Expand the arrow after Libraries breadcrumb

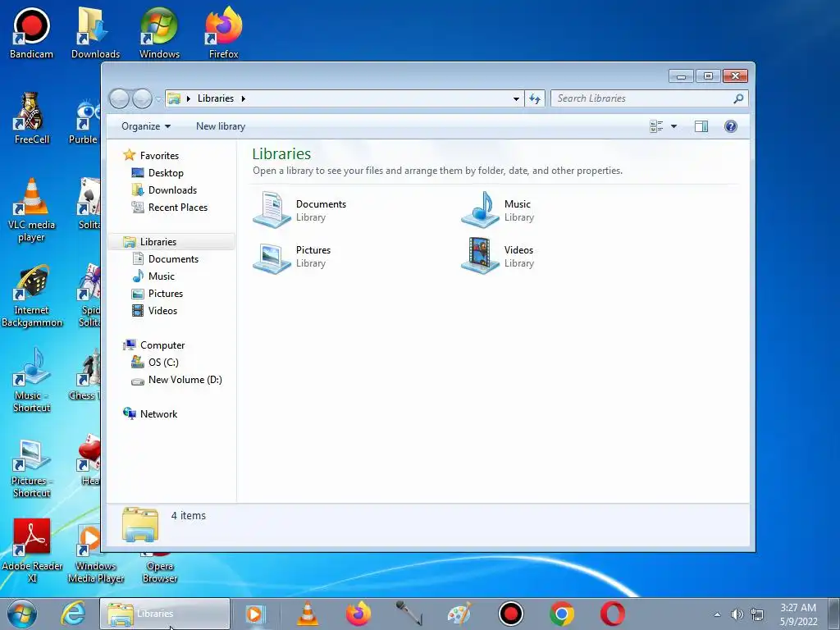pyautogui.click(x=243, y=98)
